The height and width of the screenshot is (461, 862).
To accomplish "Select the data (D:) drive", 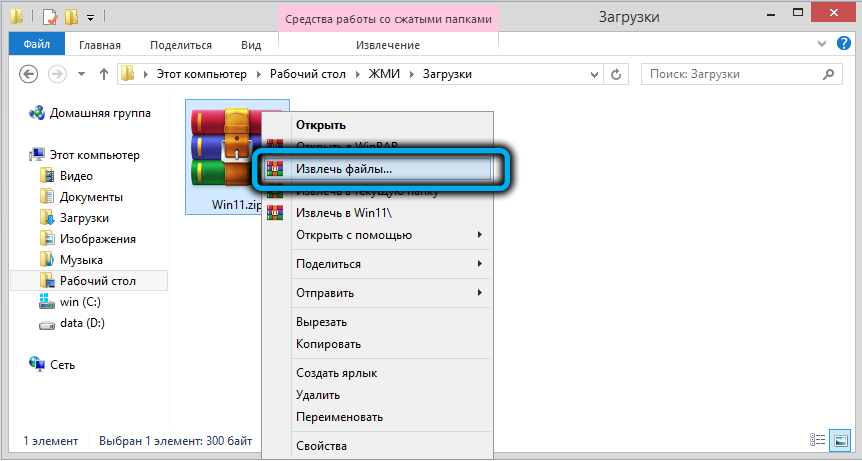I will pos(82,323).
